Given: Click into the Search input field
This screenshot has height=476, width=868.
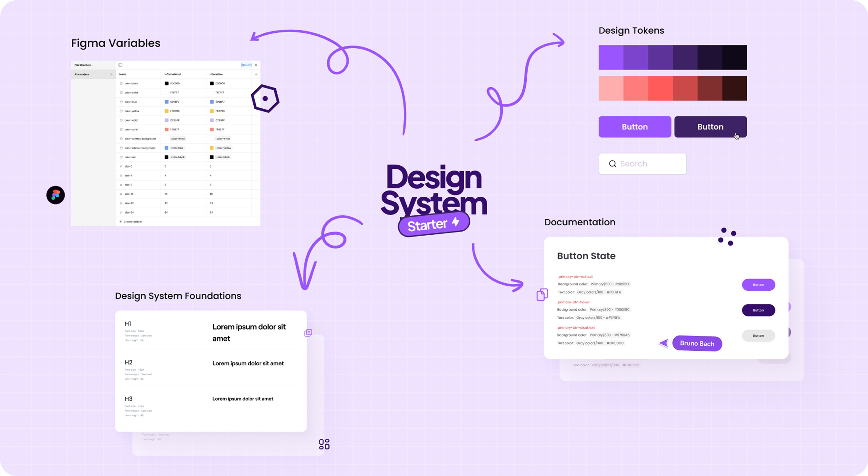Looking at the screenshot, I should coord(642,164).
